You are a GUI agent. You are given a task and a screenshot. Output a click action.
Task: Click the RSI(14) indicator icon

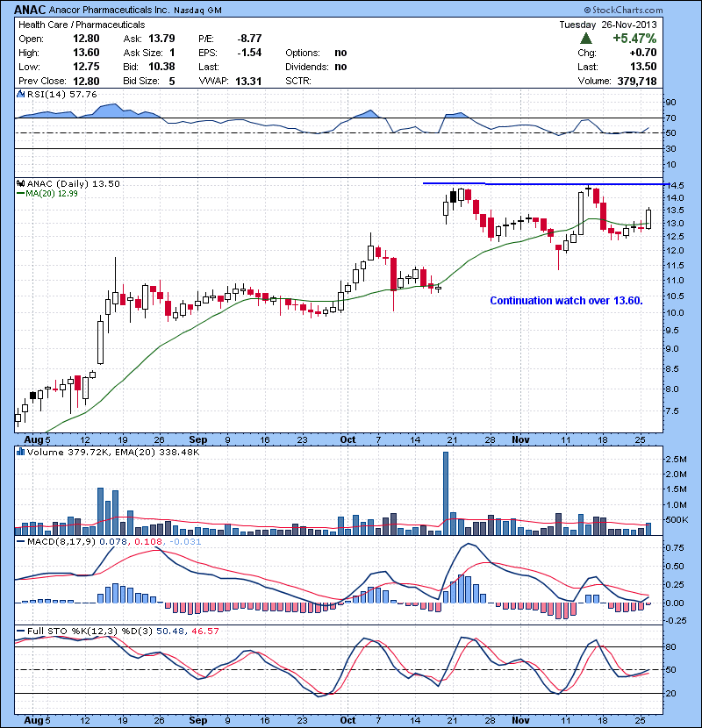click(x=20, y=94)
